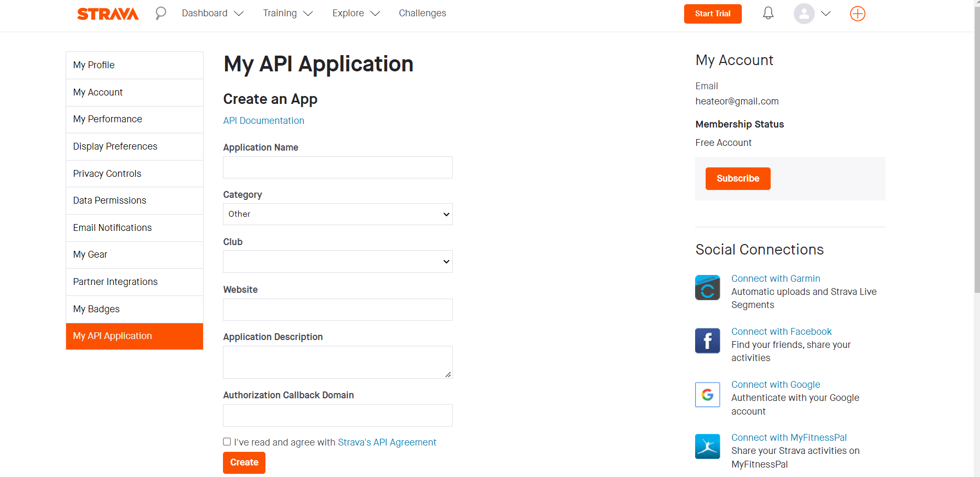This screenshot has height=477, width=980.
Task: Check the Strava API Agreement checkbox
Action: 227,442
